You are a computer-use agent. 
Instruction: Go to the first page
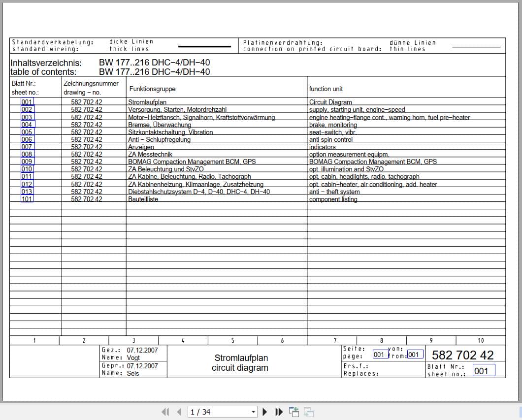click(x=165, y=412)
